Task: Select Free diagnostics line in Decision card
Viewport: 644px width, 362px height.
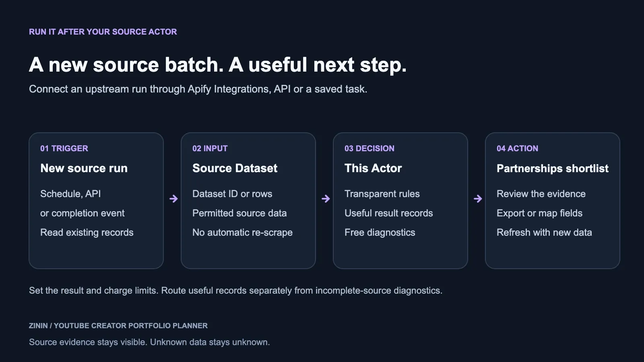Action: 380,232
